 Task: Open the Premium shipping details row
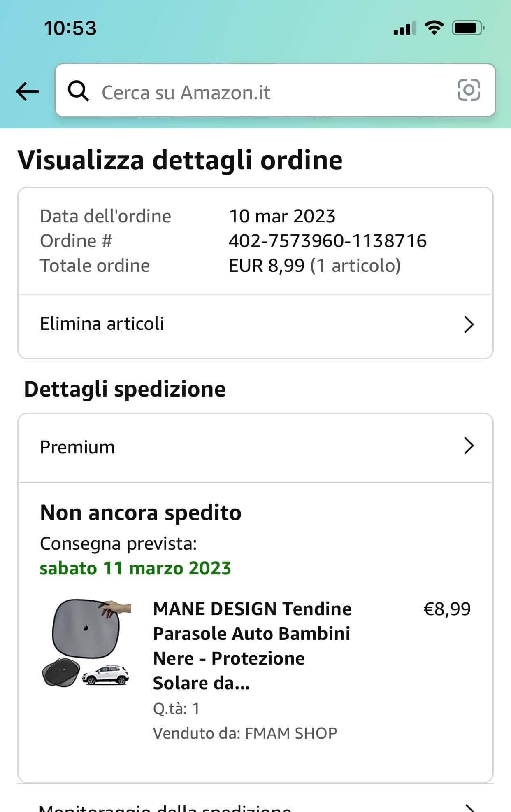[x=255, y=448]
